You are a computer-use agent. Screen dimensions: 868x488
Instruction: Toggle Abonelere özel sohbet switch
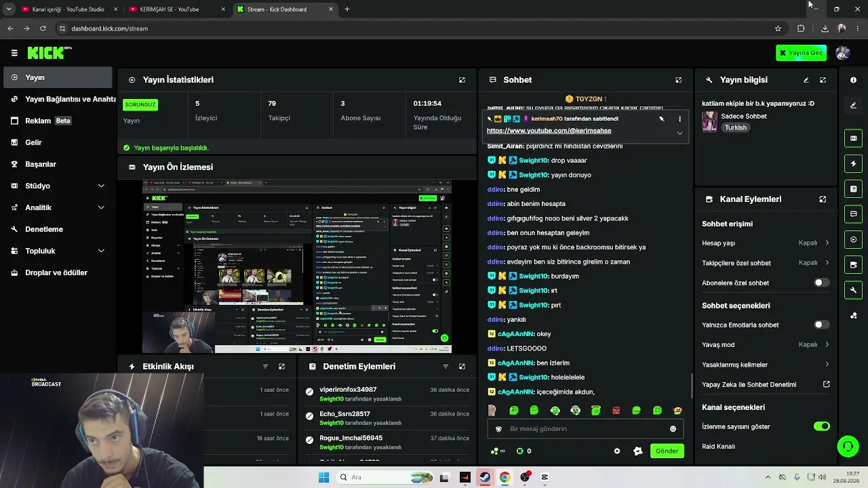(821, 283)
